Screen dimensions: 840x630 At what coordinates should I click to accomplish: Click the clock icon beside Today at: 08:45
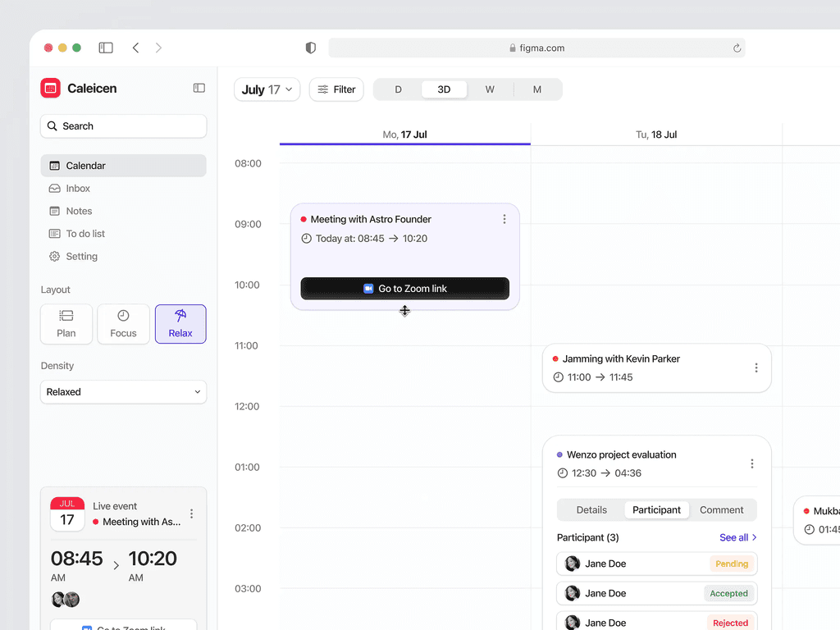coord(307,239)
